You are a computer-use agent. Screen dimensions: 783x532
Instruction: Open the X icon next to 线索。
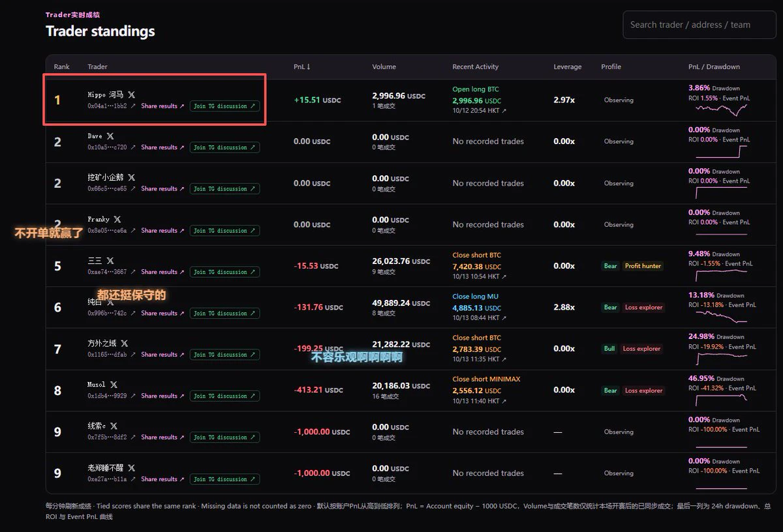[114, 426]
